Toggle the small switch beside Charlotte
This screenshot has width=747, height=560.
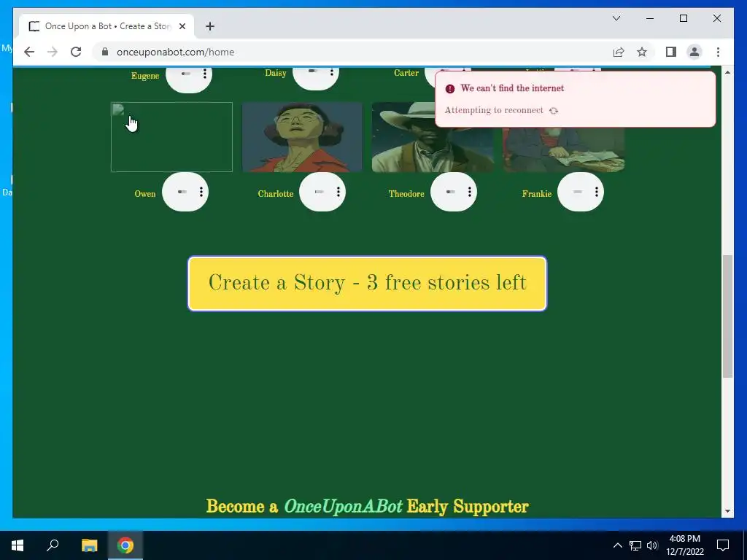[x=320, y=192]
